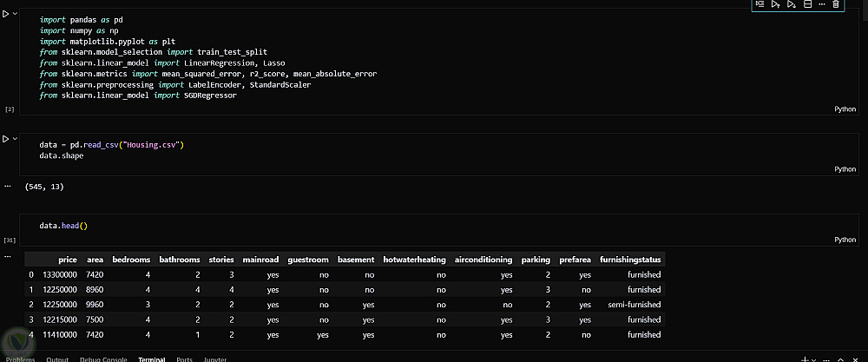Select the Jupyter panel tab
Screen dimensions: 868x362
(x=214, y=359)
